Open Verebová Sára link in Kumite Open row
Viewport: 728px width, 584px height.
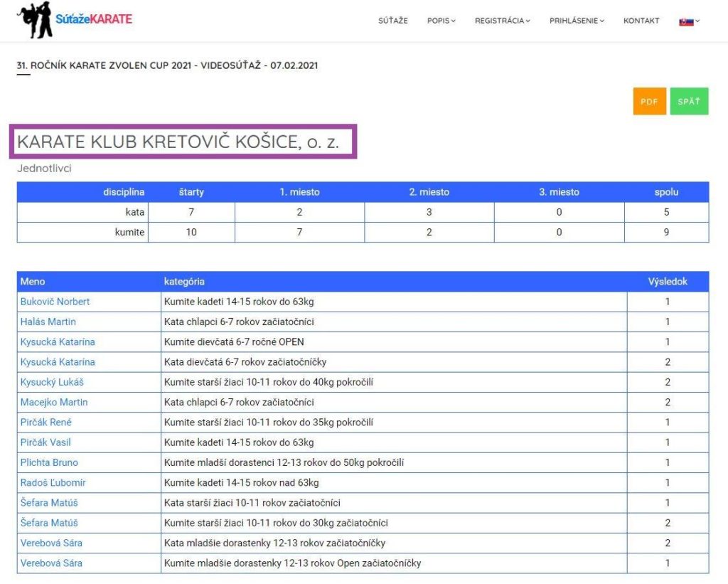(x=51, y=563)
